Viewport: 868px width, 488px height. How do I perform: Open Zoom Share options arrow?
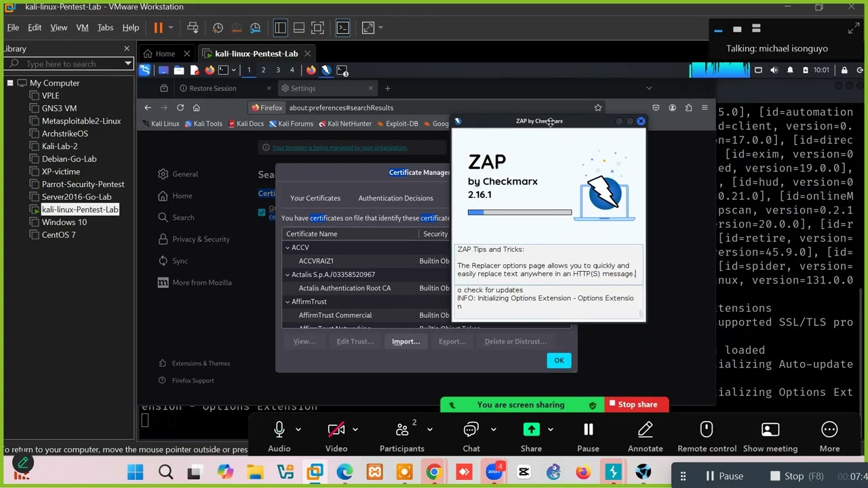click(550, 429)
